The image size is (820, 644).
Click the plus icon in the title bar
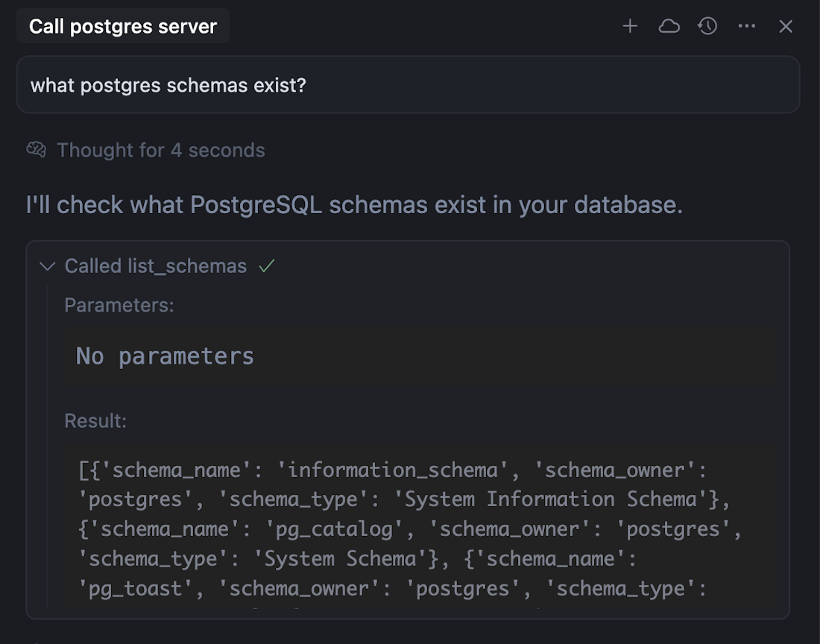(630, 26)
